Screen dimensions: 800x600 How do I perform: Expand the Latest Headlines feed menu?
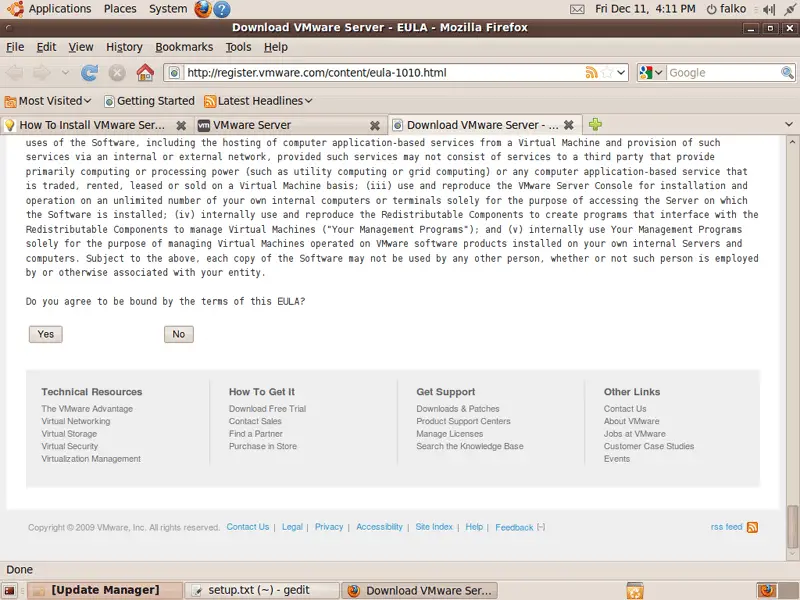pos(258,101)
